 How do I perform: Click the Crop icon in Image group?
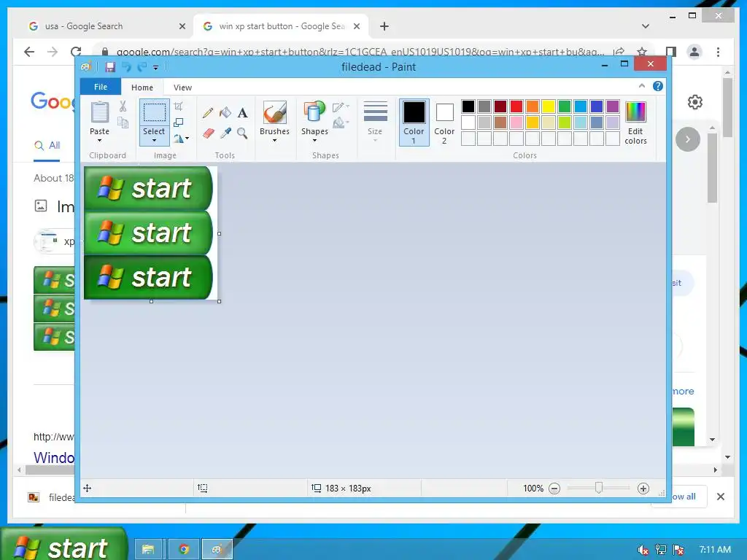179,106
